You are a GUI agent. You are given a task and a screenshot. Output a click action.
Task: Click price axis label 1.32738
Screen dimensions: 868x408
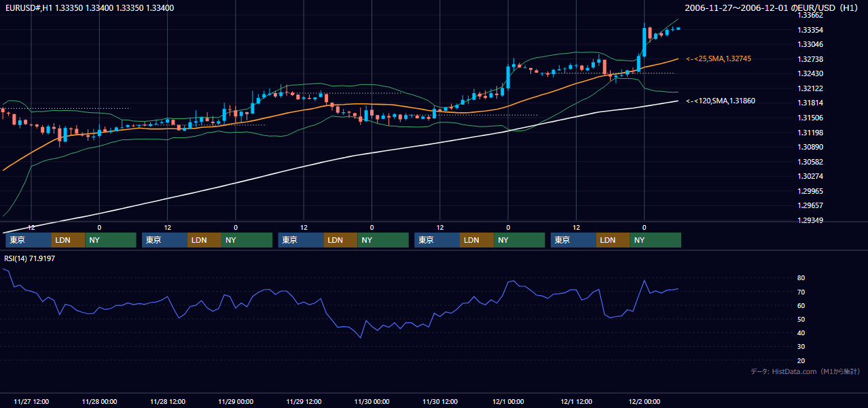(810, 59)
